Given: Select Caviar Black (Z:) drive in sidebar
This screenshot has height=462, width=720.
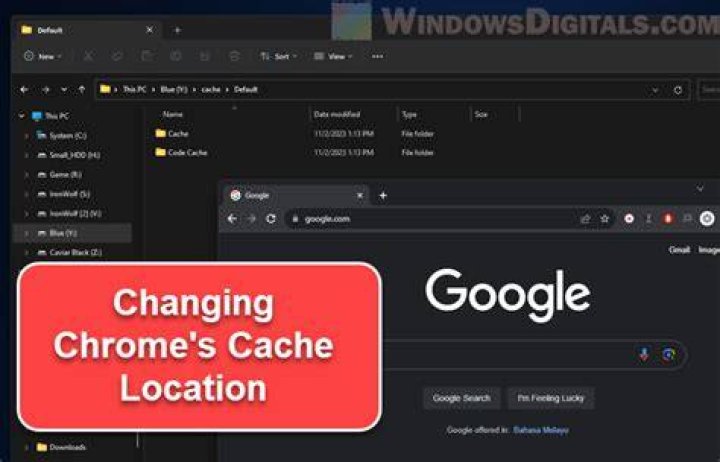Looking at the screenshot, I should (75, 253).
